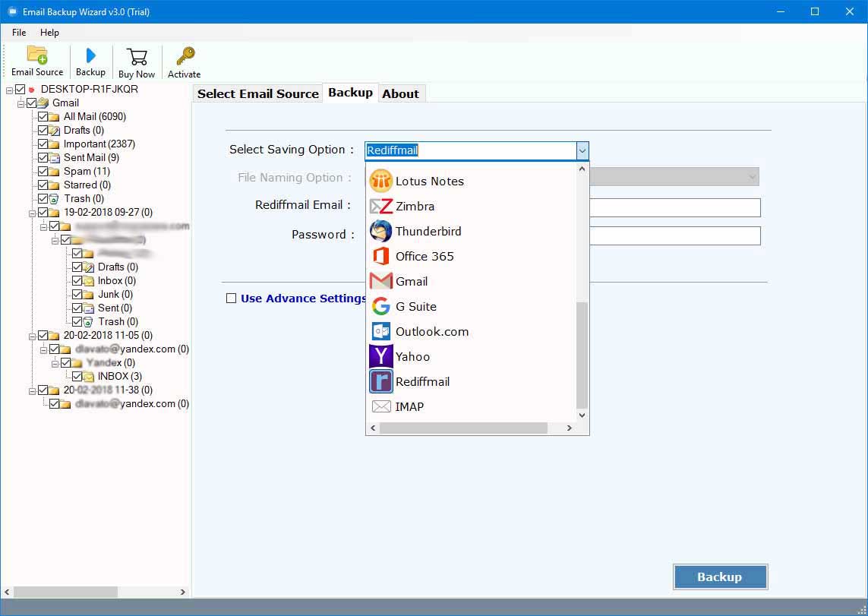
Task: Open the Help menu
Action: tap(49, 33)
